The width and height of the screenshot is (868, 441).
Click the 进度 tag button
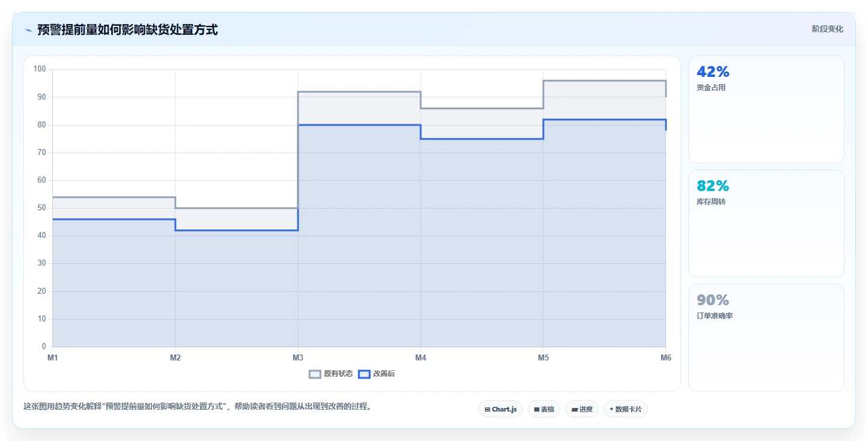tap(582, 409)
